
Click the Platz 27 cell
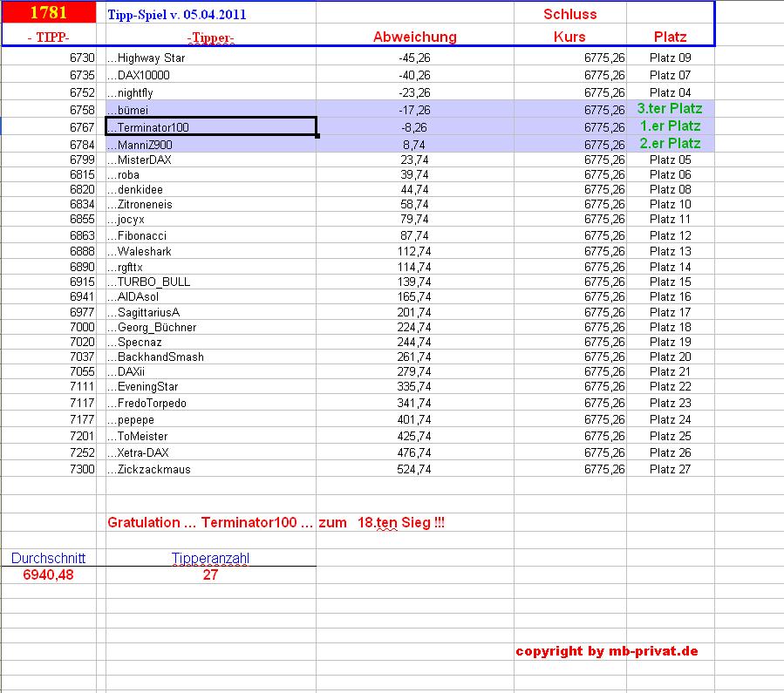point(670,469)
